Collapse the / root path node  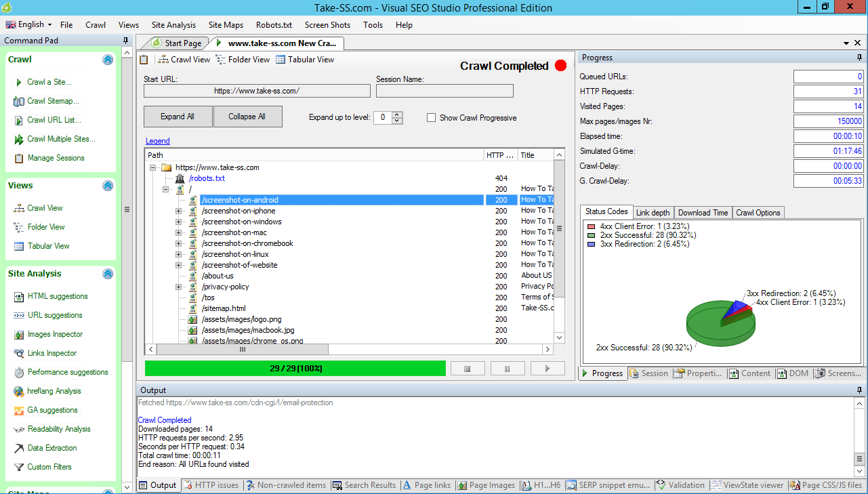pyautogui.click(x=166, y=189)
